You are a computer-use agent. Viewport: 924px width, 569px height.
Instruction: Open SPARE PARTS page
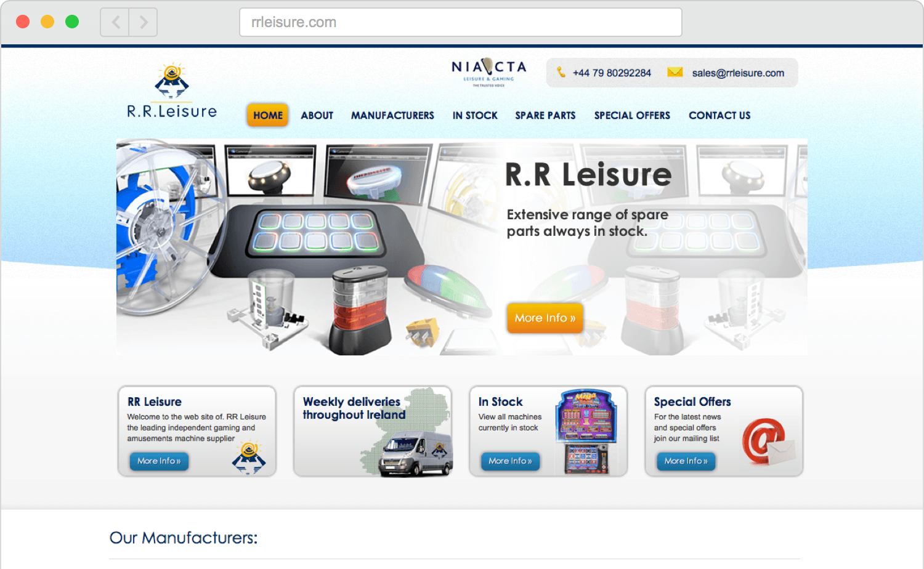click(545, 115)
